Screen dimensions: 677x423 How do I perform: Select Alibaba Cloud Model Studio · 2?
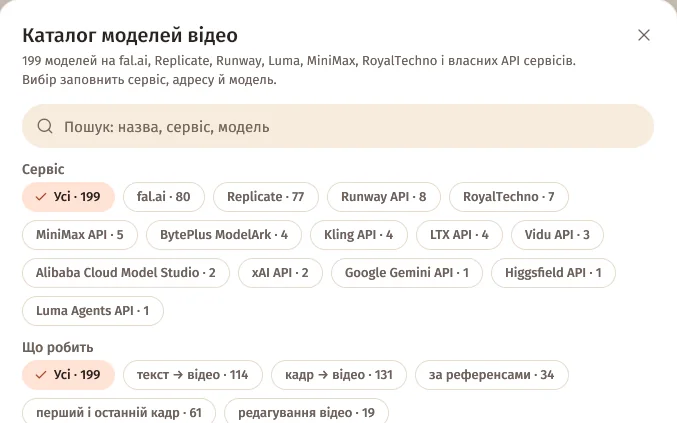pos(126,273)
